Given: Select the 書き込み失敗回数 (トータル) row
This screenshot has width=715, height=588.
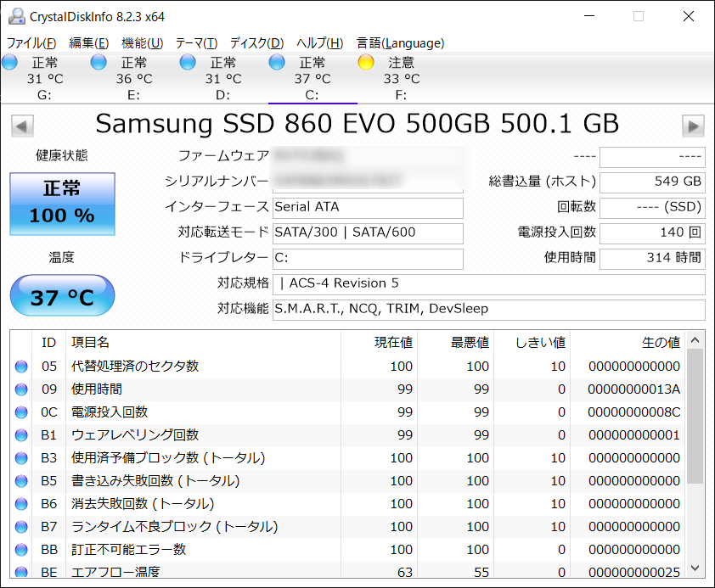Looking at the screenshot, I should pyautogui.click(x=347, y=480).
